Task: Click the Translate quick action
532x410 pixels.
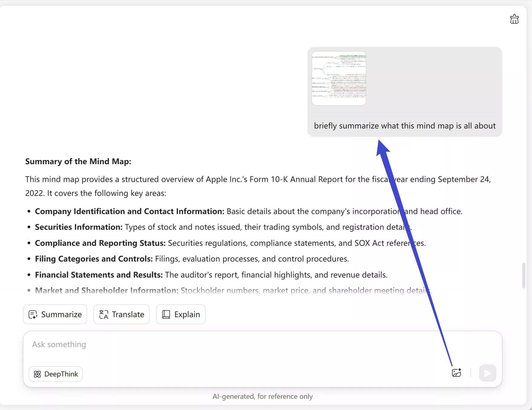Action: click(121, 314)
